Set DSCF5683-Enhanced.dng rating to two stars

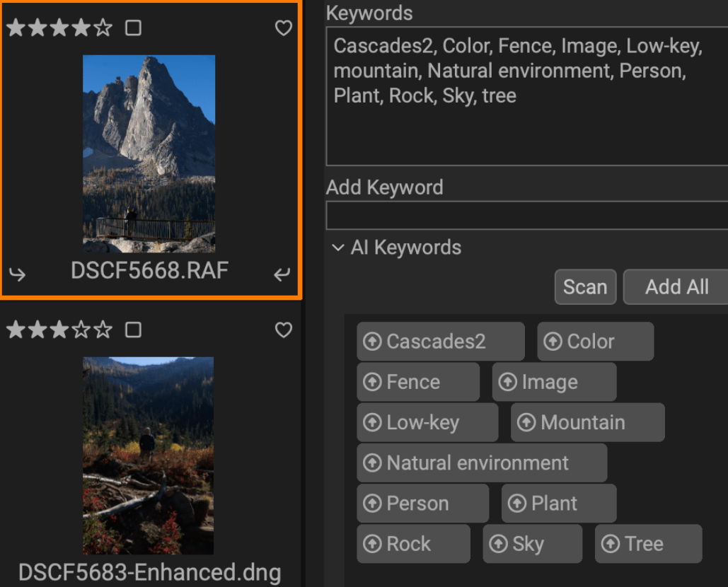click(x=37, y=330)
